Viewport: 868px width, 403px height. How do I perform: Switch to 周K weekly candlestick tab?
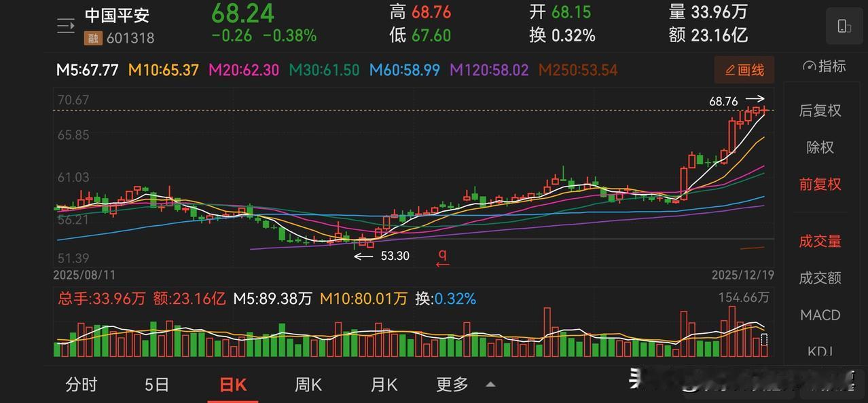pos(308,385)
